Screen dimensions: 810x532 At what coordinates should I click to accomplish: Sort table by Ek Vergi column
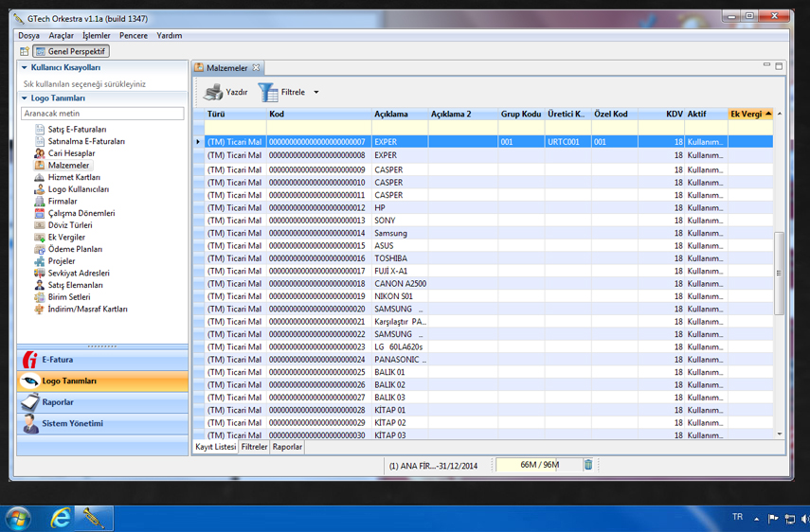[x=747, y=114]
